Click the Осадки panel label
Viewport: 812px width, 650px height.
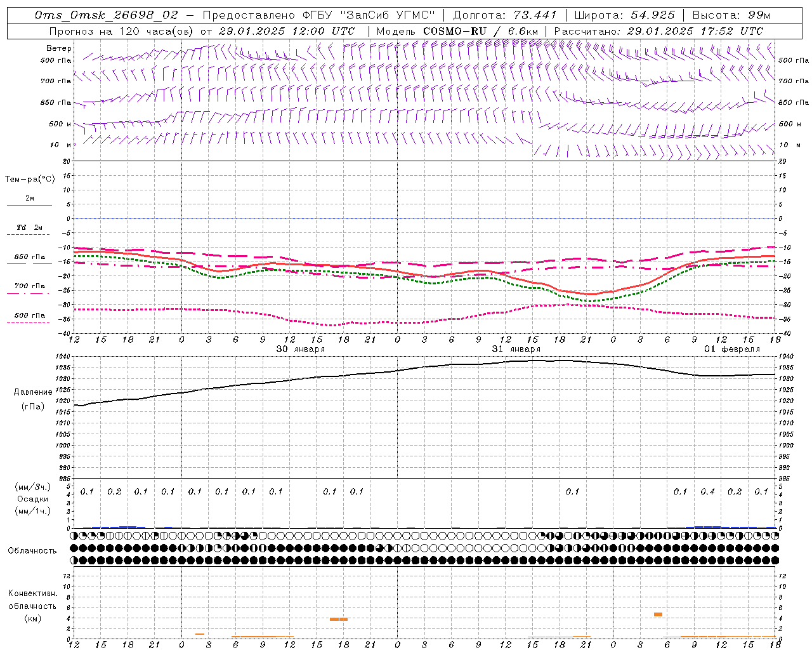[x=32, y=499]
